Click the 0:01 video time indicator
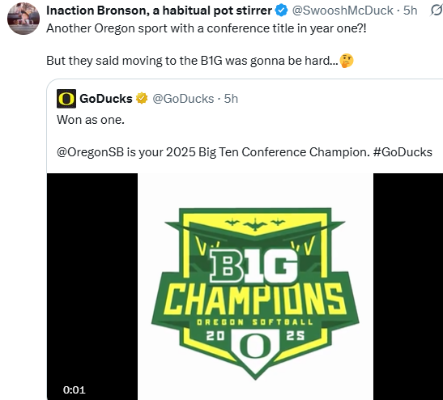The width and height of the screenshot is (443, 400). pos(74,390)
